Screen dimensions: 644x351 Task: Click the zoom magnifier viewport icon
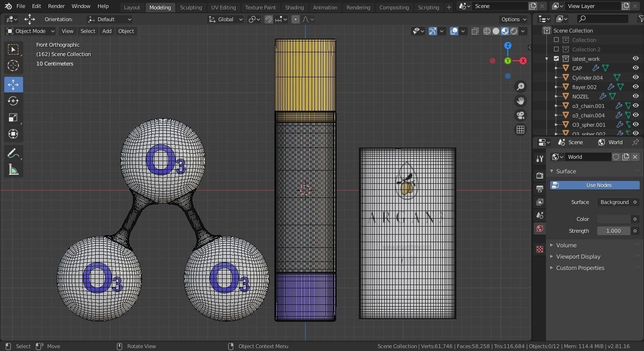[x=520, y=87]
